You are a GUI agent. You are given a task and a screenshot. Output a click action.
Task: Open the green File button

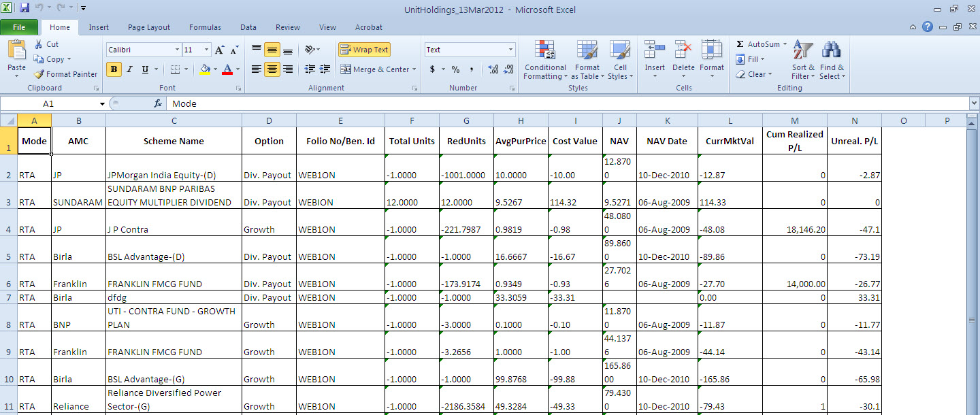click(20, 27)
